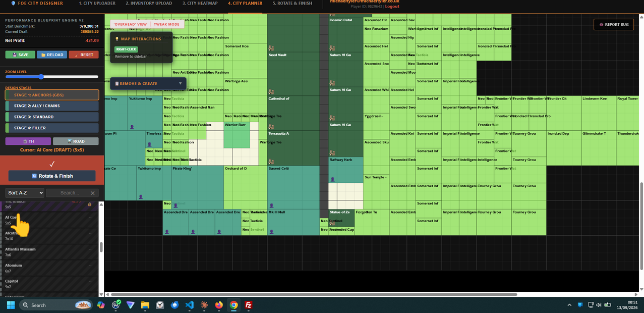The image size is (644, 313).
Task: Open the 3. City Heatmap tab
Action: click(201, 3)
